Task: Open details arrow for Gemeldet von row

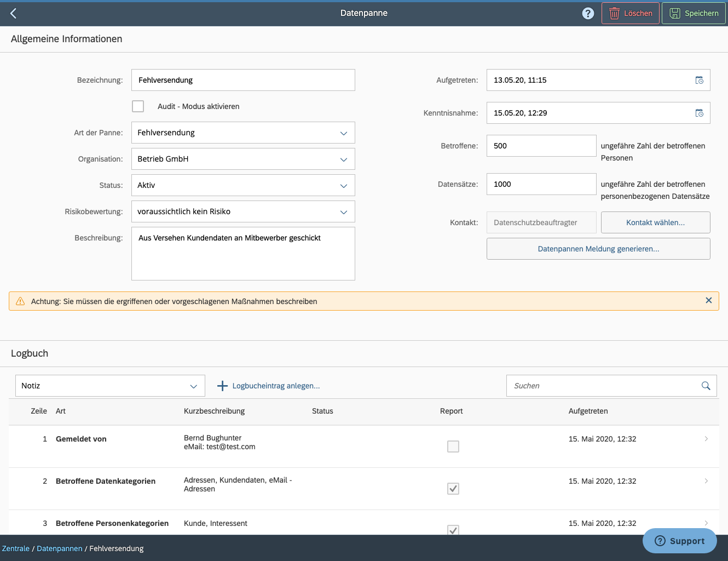Action: pos(706,439)
